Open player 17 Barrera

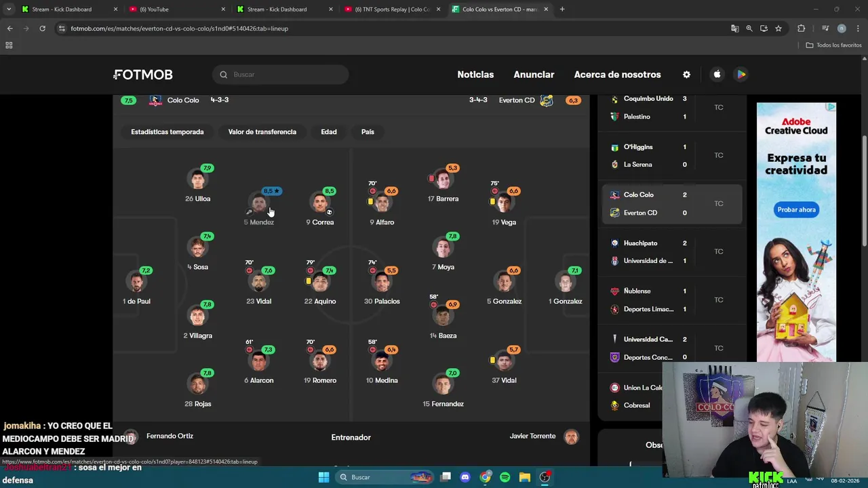coord(443,184)
